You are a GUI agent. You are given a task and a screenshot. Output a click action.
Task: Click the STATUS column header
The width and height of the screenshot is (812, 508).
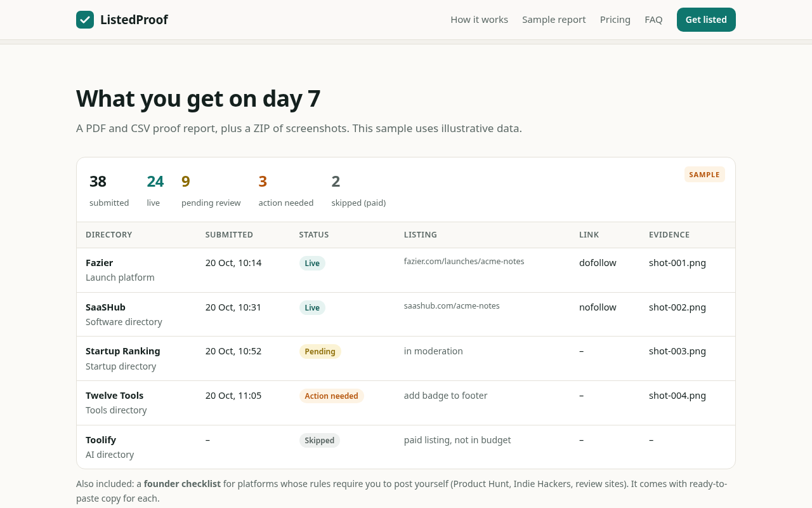314,235
